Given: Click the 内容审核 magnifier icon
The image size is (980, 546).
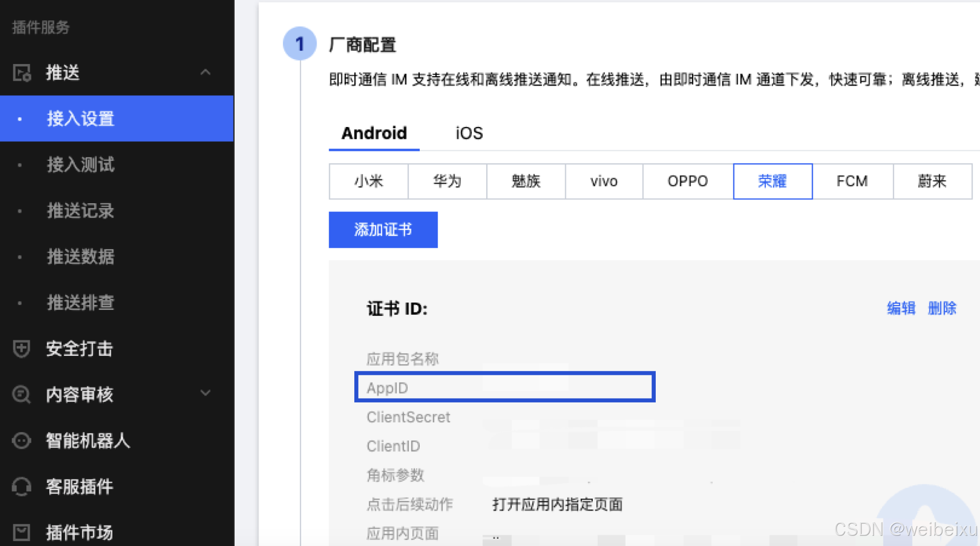Looking at the screenshot, I should point(22,394).
